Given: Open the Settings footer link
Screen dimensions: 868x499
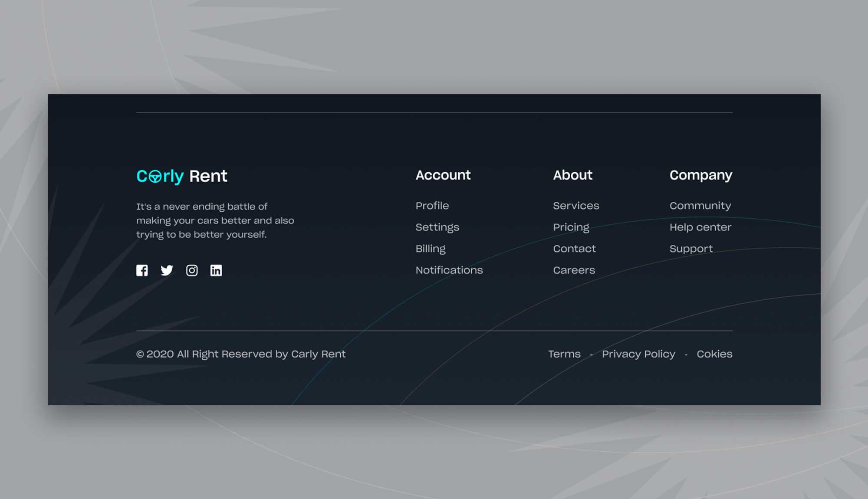Looking at the screenshot, I should [x=437, y=227].
